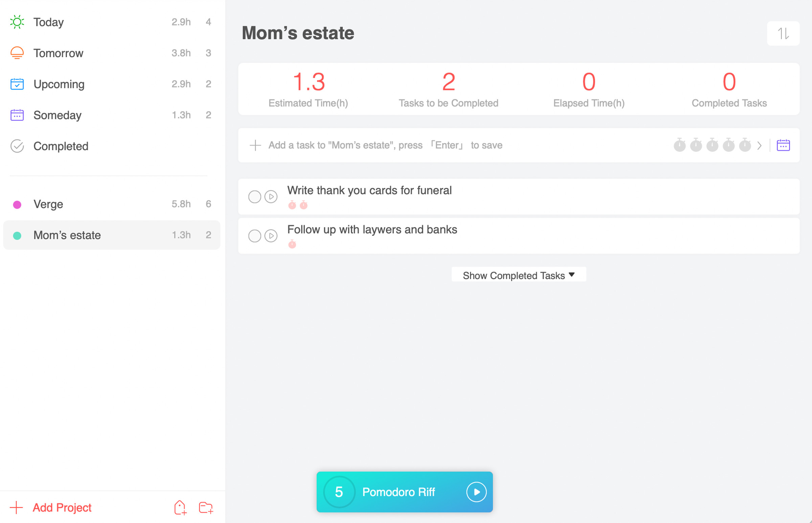Click the Today sidebar icon
This screenshot has width=812, height=523.
pos(17,21)
